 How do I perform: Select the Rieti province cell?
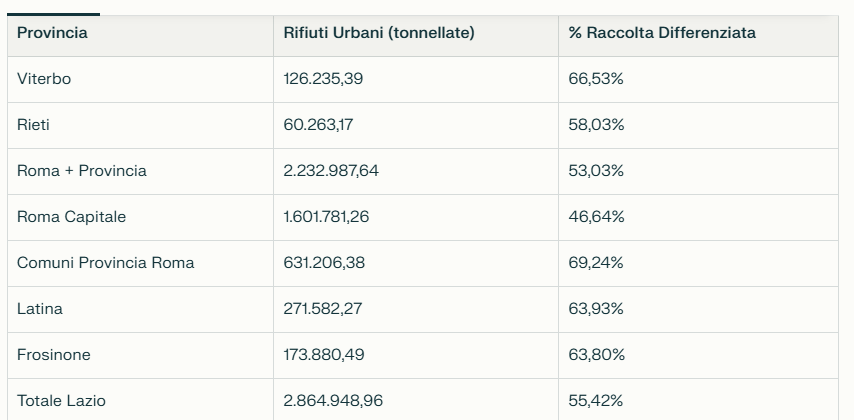[x=33, y=125]
